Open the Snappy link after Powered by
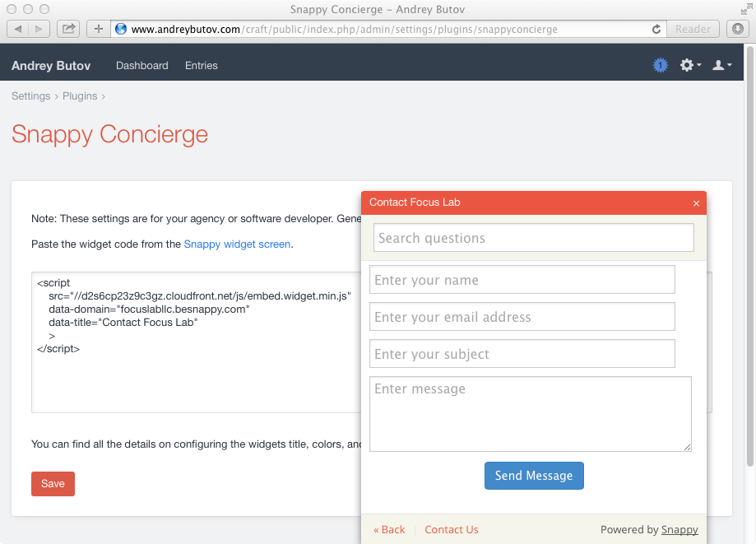Screen dimensions: 756x544 (x=679, y=529)
